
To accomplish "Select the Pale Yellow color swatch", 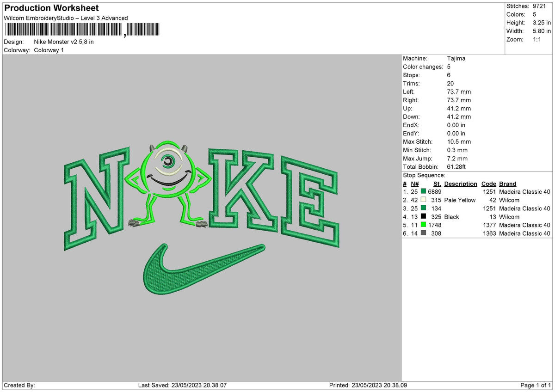I will (x=424, y=200).
